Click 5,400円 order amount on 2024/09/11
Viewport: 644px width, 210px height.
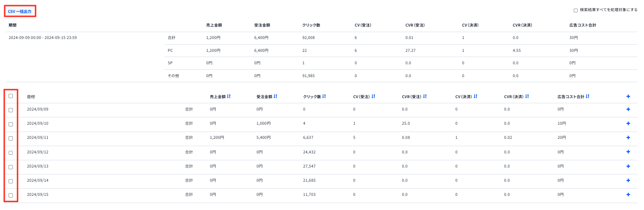(264, 138)
